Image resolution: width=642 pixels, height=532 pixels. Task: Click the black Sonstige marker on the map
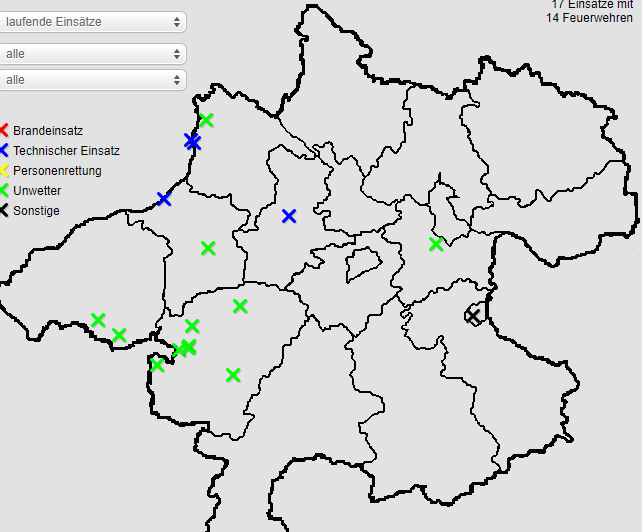click(473, 315)
